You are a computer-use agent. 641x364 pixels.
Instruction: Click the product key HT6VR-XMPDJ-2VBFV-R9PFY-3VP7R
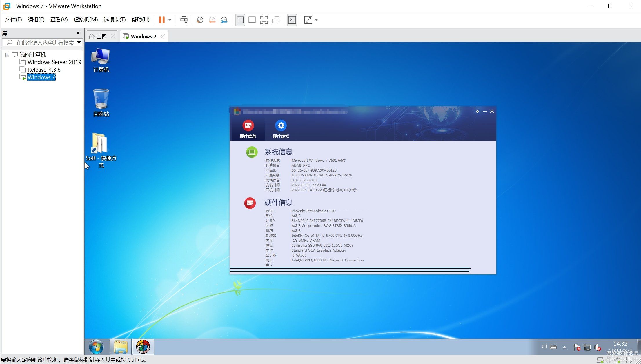pyautogui.click(x=322, y=175)
